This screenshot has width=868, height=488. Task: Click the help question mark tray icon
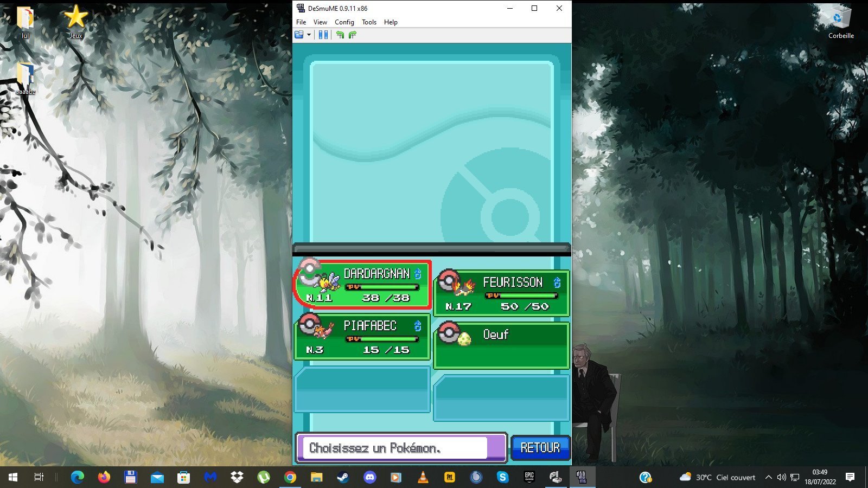[x=645, y=477]
